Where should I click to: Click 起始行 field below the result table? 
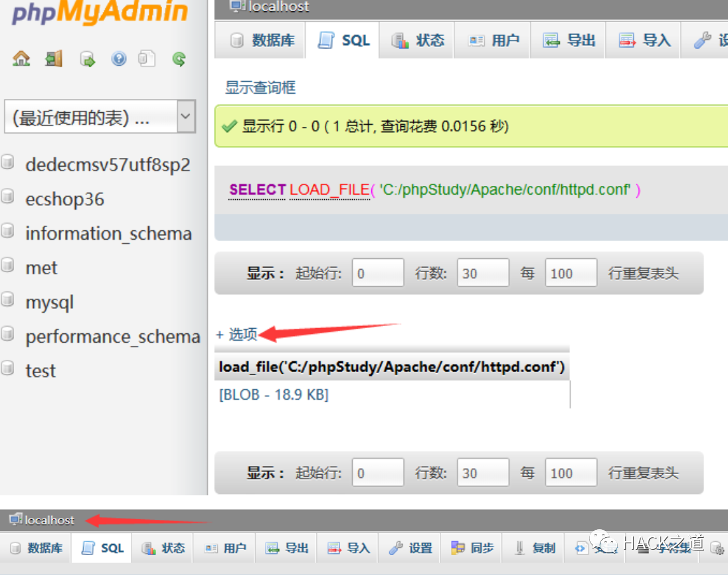click(x=377, y=473)
